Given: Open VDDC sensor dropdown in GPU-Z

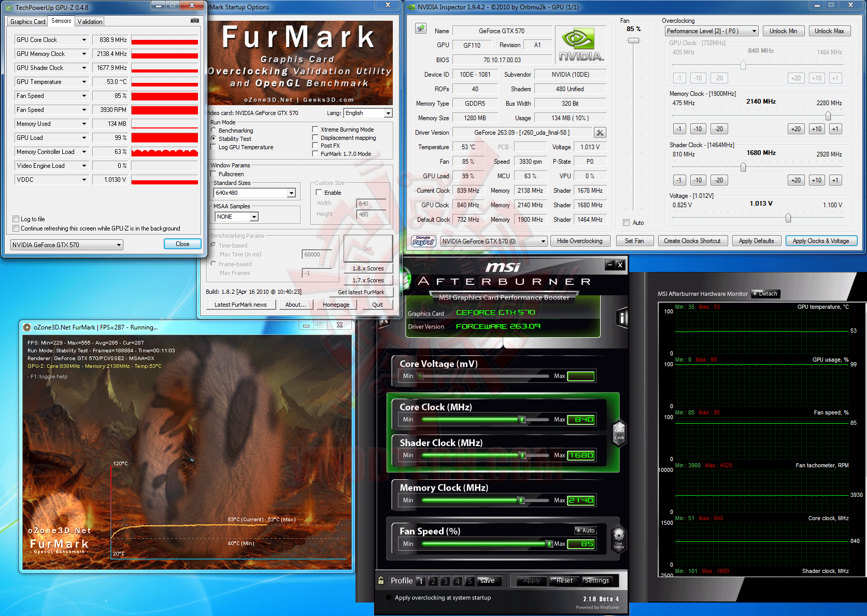Looking at the screenshot, I should click(84, 180).
